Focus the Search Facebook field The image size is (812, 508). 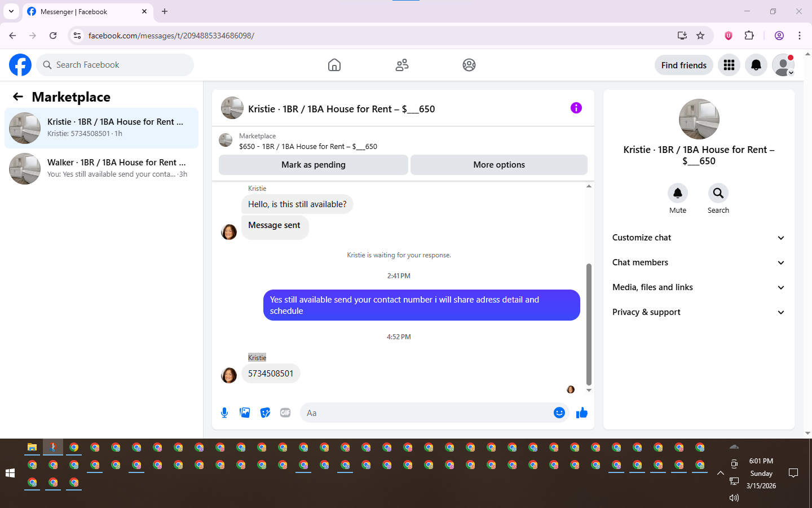click(x=115, y=65)
